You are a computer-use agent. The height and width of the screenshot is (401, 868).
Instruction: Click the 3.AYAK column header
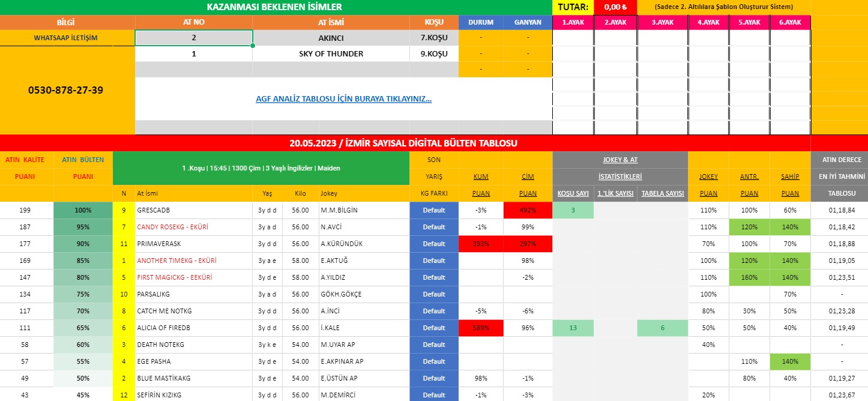point(662,22)
